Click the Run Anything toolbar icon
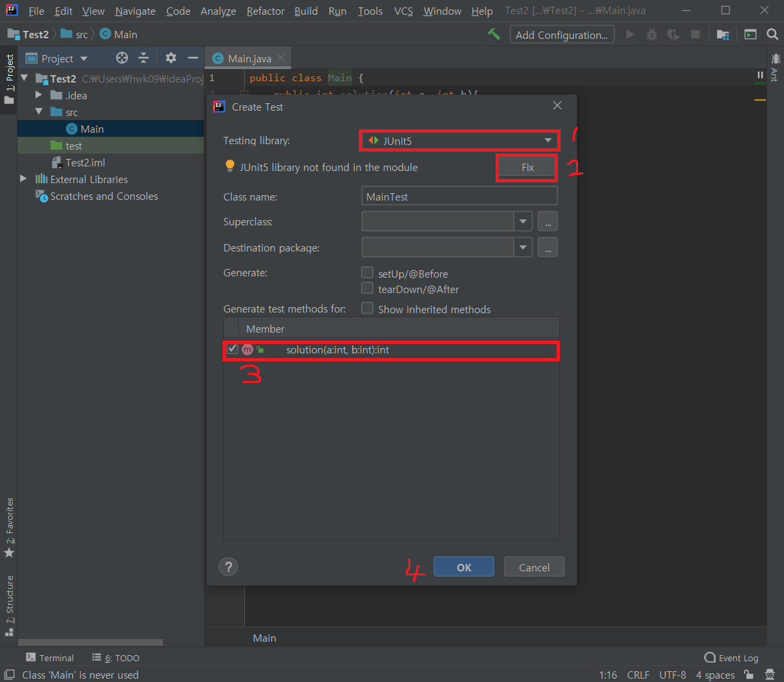 pyautogui.click(x=750, y=34)
